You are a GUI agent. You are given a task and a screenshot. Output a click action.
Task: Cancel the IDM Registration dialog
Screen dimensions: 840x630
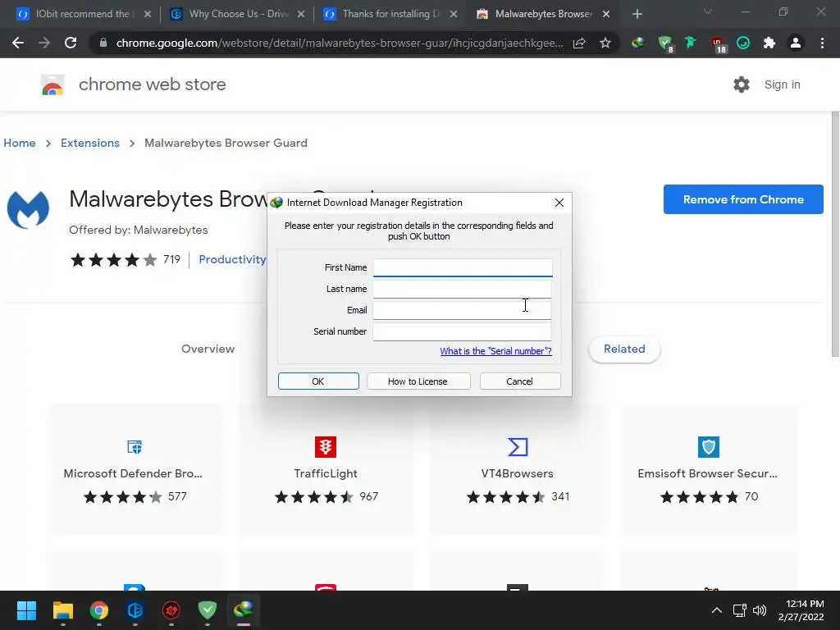519,381
